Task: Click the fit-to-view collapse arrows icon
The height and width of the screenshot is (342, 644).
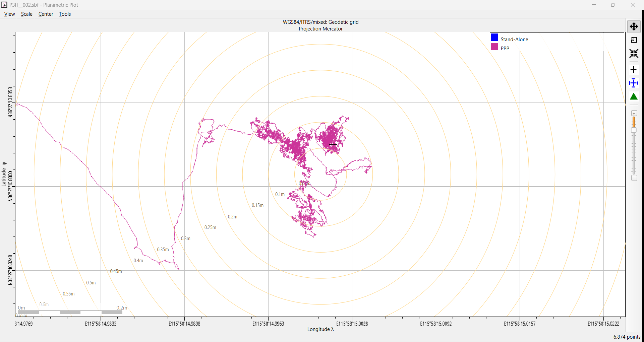Action: pos(634,53)
